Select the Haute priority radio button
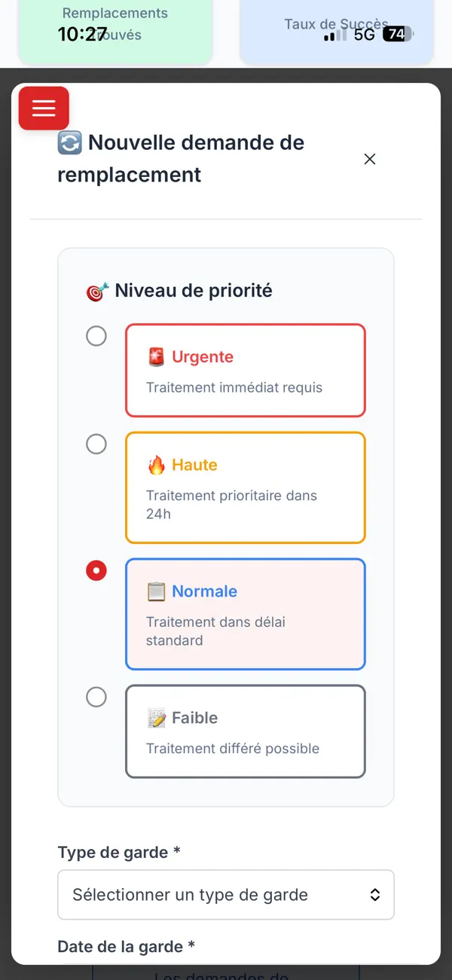The image size is (452, 980). point(96,444)
